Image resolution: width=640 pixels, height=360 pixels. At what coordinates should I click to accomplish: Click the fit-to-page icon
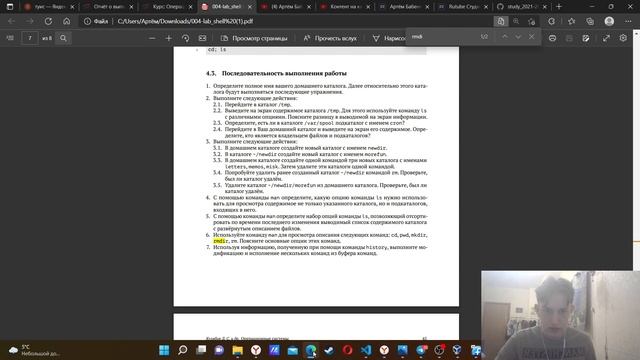click(202, 38)
